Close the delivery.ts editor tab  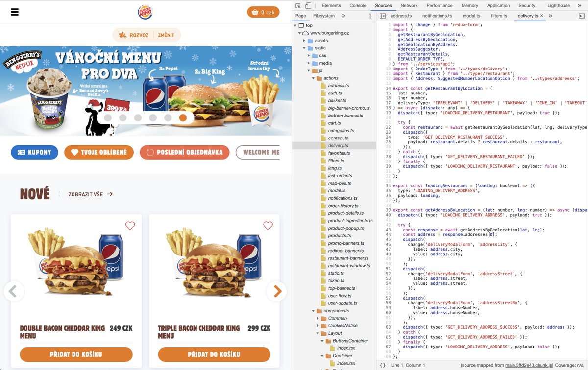pos(541,16)
